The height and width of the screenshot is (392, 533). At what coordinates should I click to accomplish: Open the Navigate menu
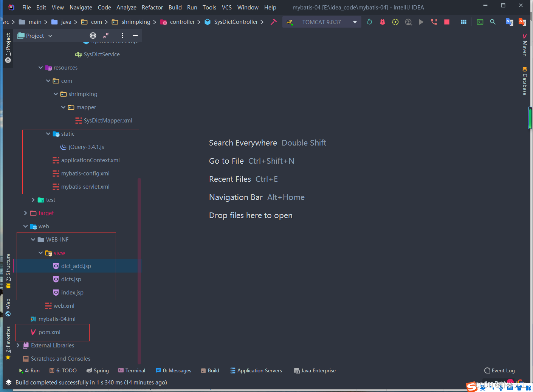(x=81, y=7)
